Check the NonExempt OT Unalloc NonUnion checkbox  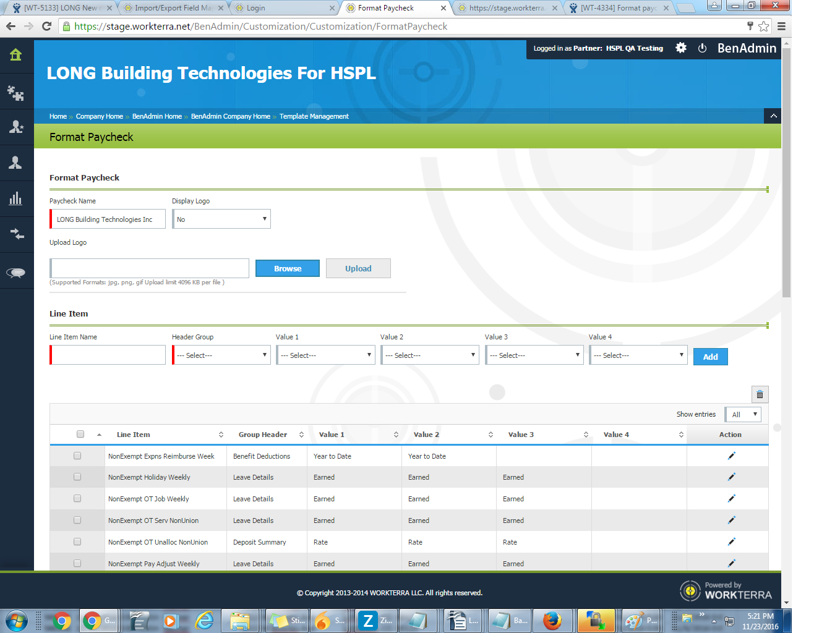pyautogui.click(x=77, y=542)
